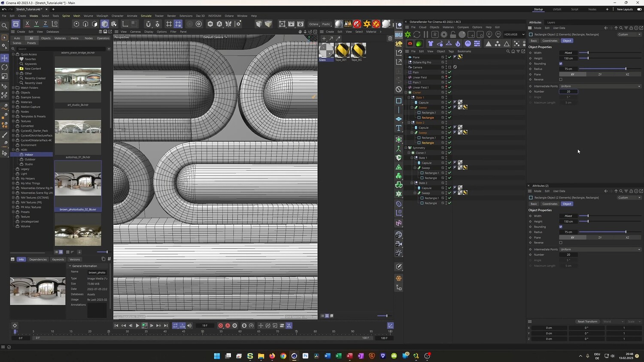The image size is (644, 362).
Task: Open Firefox from the Windows taskbar
Action: coord(272,356)
